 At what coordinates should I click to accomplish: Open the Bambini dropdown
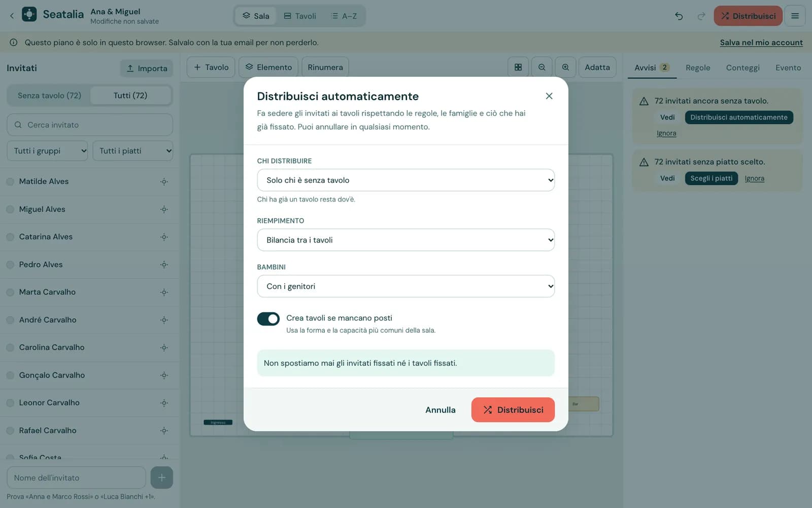point(405,286)
